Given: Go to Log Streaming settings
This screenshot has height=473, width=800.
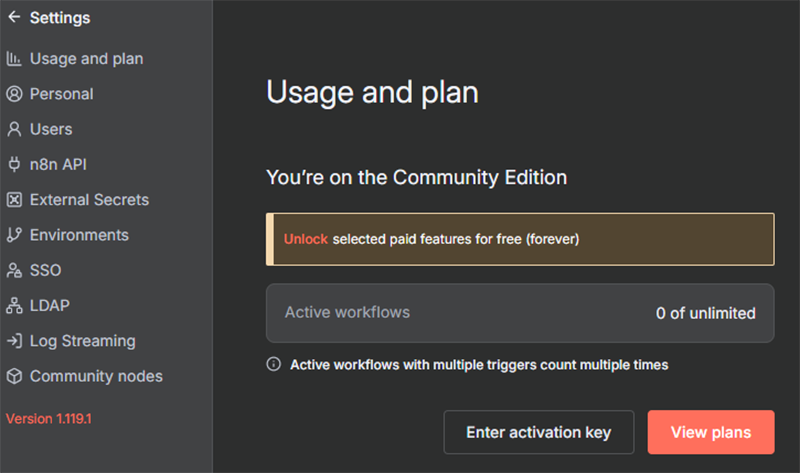Looking at the screenshot, I should point(83,340).
